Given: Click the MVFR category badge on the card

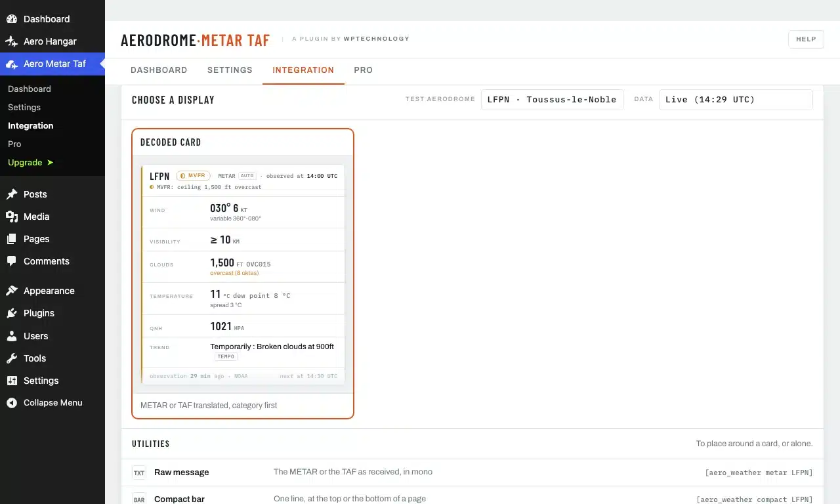Looking at the screenshot, I should point(193,176).
